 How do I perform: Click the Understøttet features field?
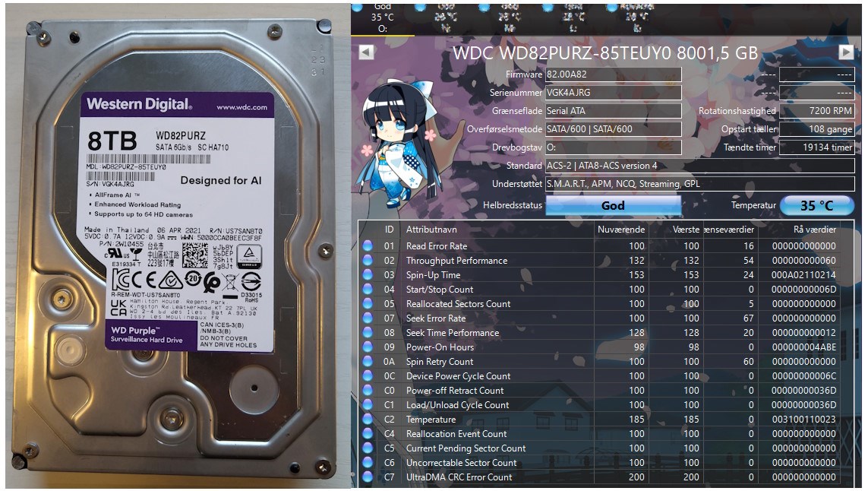click(699, 184)
